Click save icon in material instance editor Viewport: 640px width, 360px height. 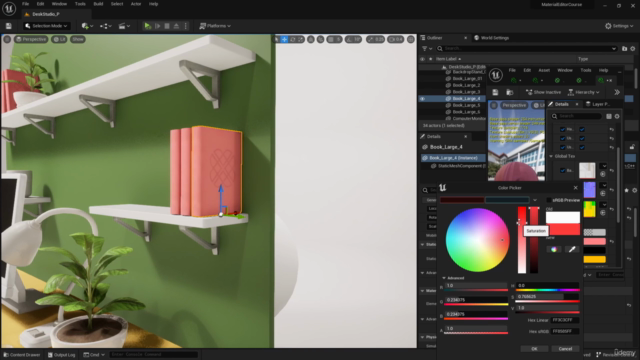point(495,92)
